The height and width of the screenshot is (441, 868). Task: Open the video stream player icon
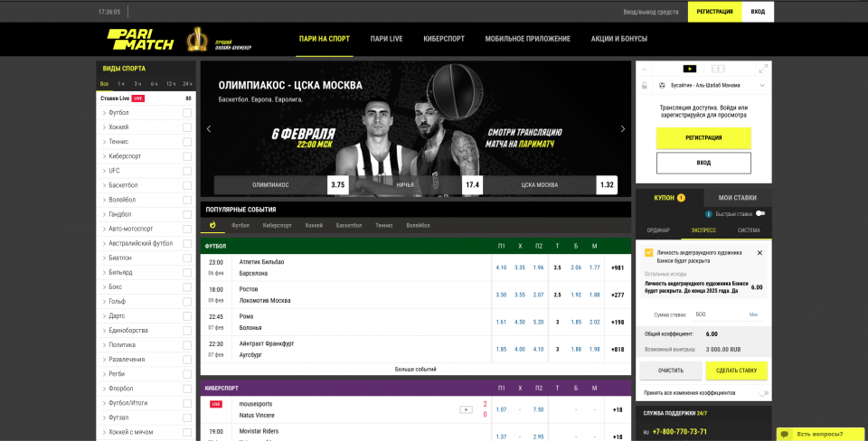point(690,69)
